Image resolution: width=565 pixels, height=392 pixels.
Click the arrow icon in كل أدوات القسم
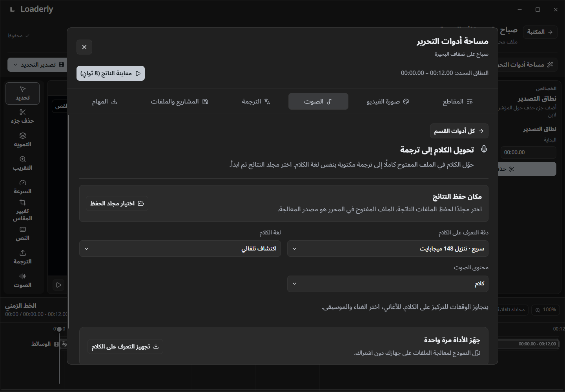[x=481, y=131]
